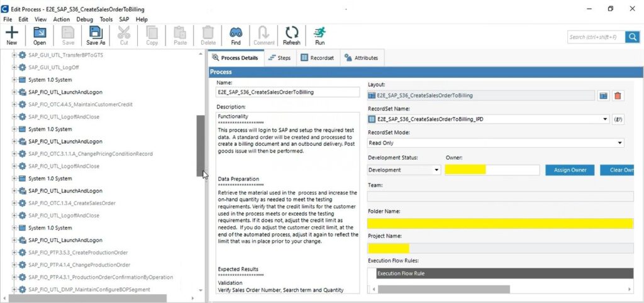The image size is (644, 303).
Task: Switch to the Attributes tab
Action: pyautogui.click(x=362, y=58)
